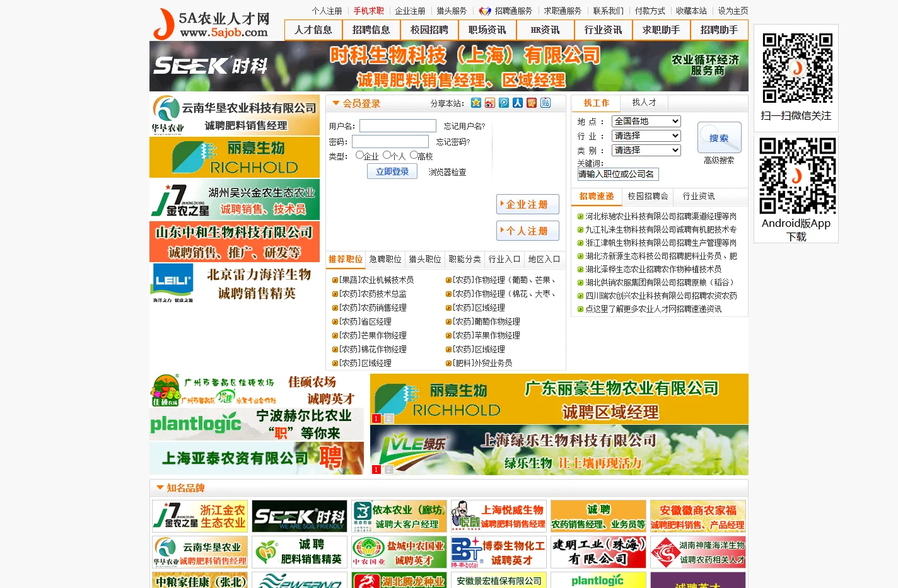Select slide 2 on 丽豪生物 banner
This screenshot has height=588, width=898.
click(x=389, y=418)
